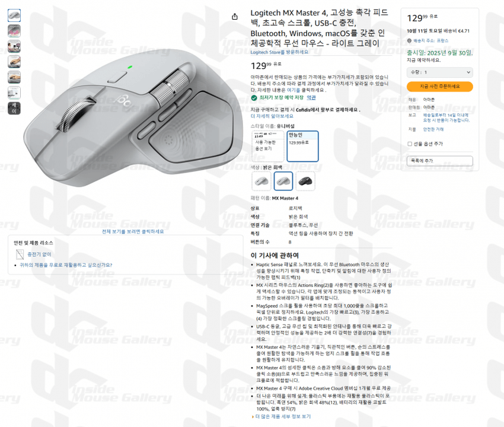Click the share icon above the product image
Screen dimensions: 504x427
(x=235, y=17)
